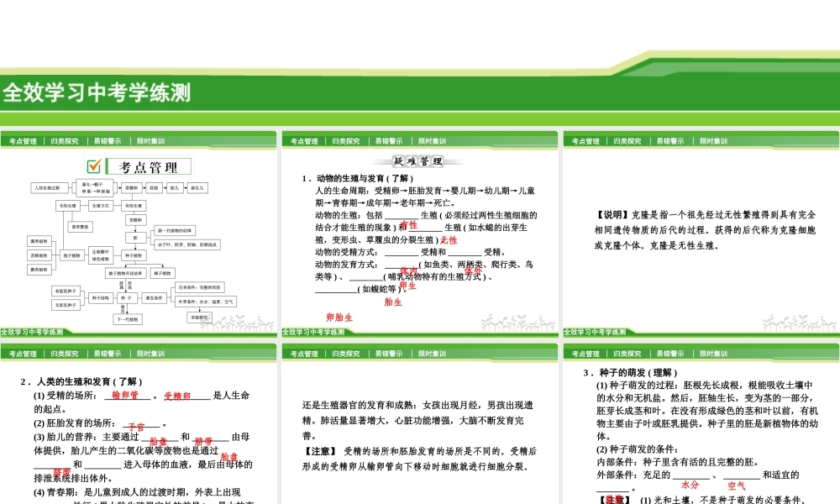Screen dimensions: 840x504
Task: Expand the 种子植物 node in the concept map
Action: click(133, 255)
